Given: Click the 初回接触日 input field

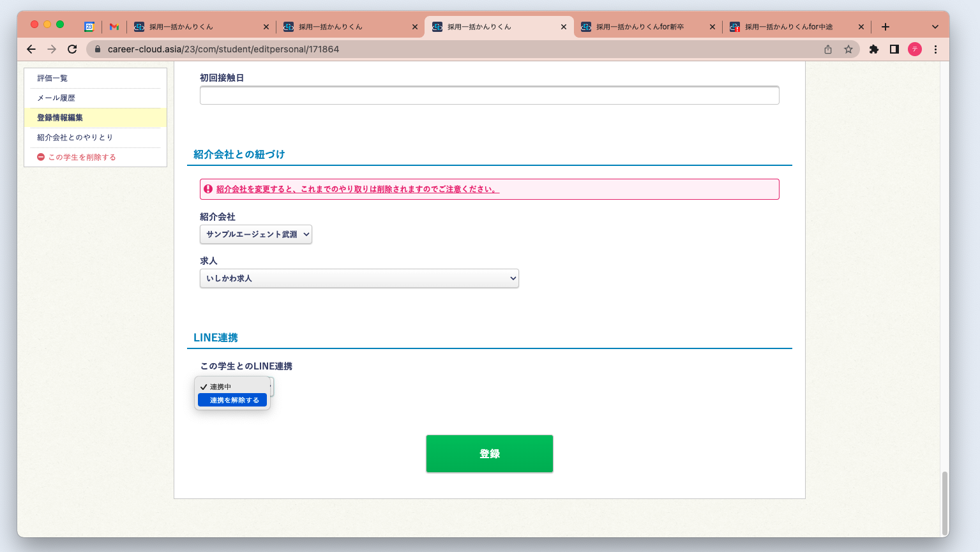Looking at the screenshot, I should pyautogui.click(x=489, y=96).
